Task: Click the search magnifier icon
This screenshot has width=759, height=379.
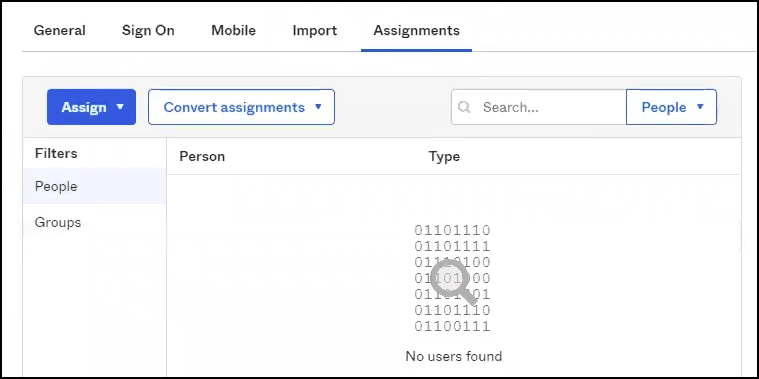Action: pos(464,107)
